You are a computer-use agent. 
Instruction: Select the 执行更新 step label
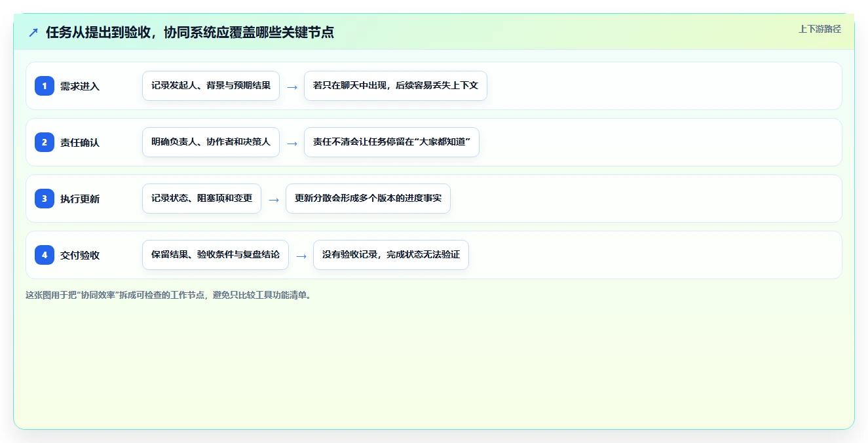[x=80, y=199]
